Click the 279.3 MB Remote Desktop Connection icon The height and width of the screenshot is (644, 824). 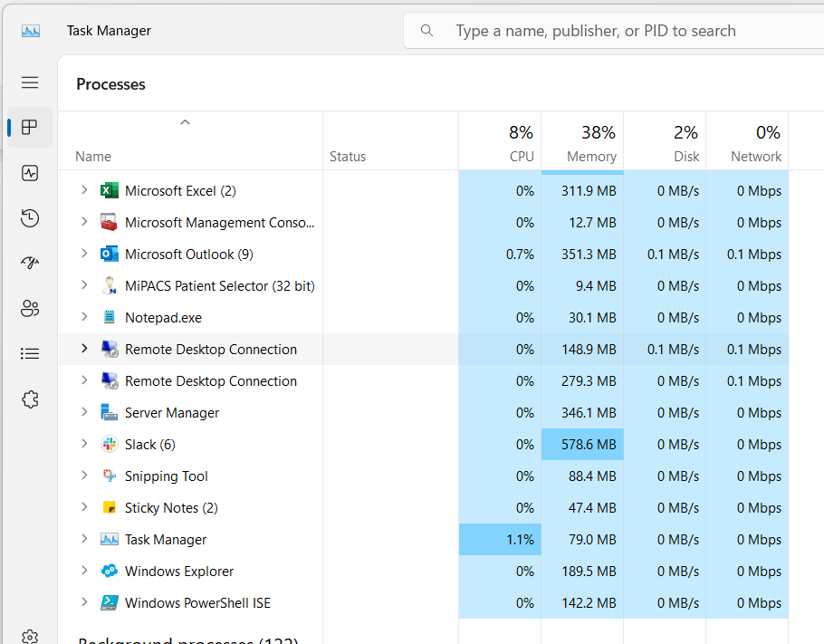pos(110,380)
